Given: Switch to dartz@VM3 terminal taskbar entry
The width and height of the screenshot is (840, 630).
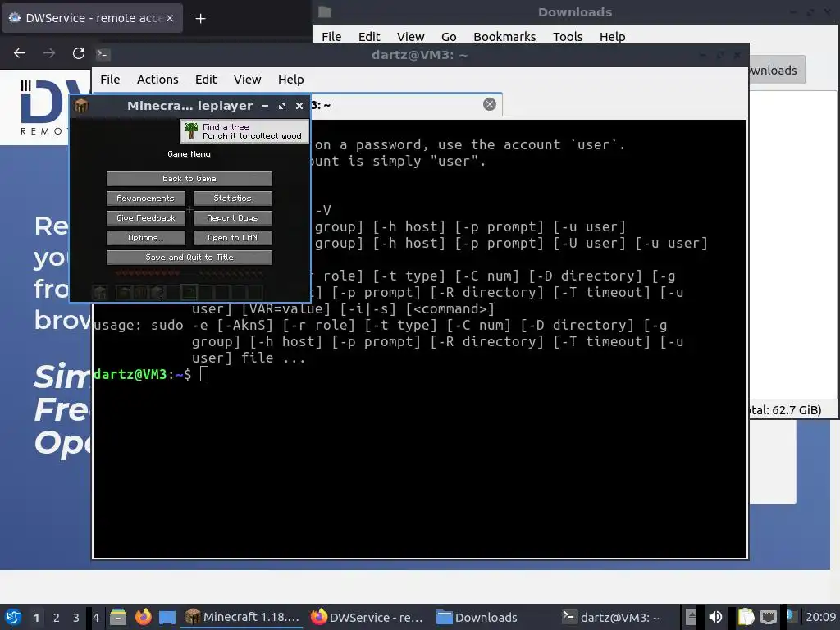Looking at the screenshot, I should coord(610,617).
